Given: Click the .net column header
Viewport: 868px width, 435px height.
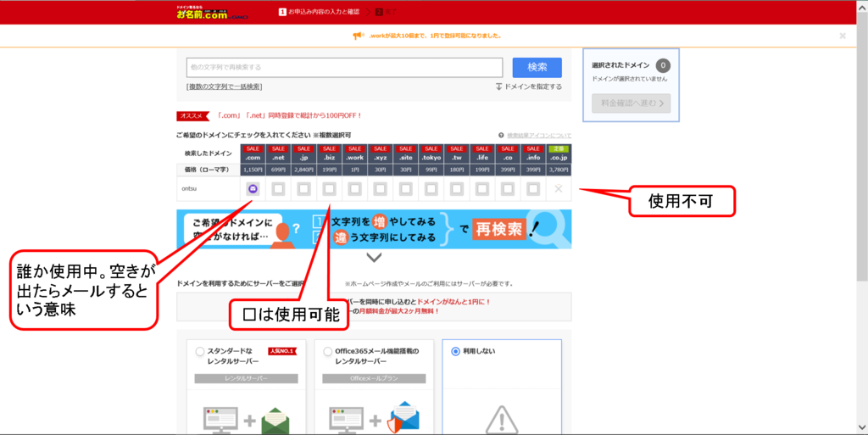Looking at the screenshot, I should pos(278,153).
